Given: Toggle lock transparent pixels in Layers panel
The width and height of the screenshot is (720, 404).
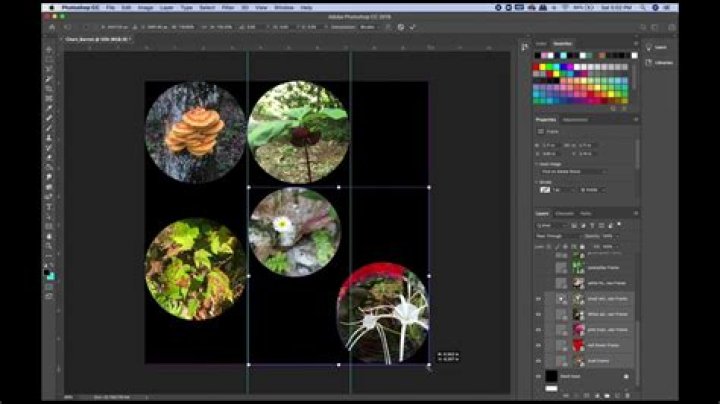Looking at the screenshot, I should 549,247.
